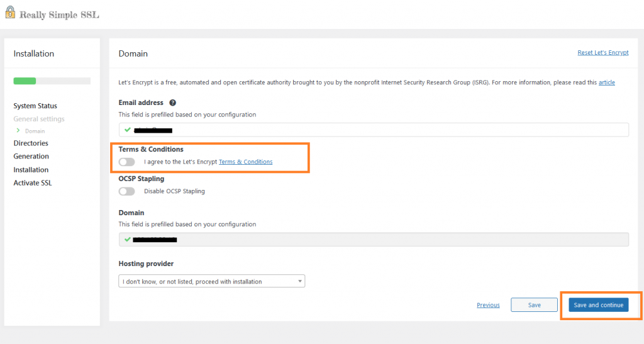Click the Hosting provider dropdown arrow
Image resolution: width=644 pixels, height=344 pixels.
pyautogui.click(x=299, y=281)
